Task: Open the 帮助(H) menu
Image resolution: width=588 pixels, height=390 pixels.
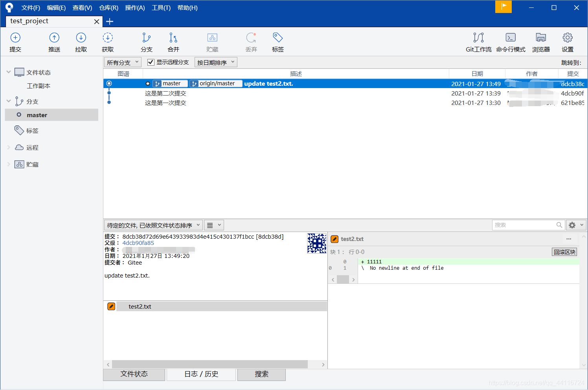Action: [x=187, y=8]
